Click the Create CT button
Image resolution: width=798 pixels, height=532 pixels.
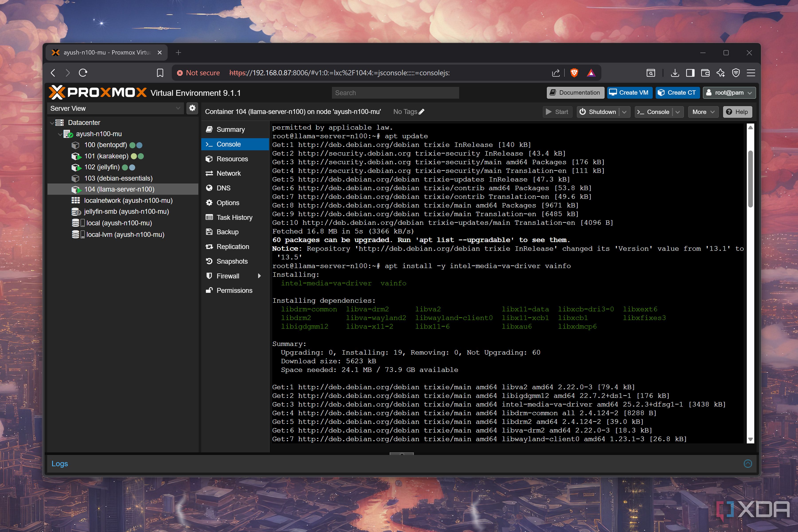[677, 93]
